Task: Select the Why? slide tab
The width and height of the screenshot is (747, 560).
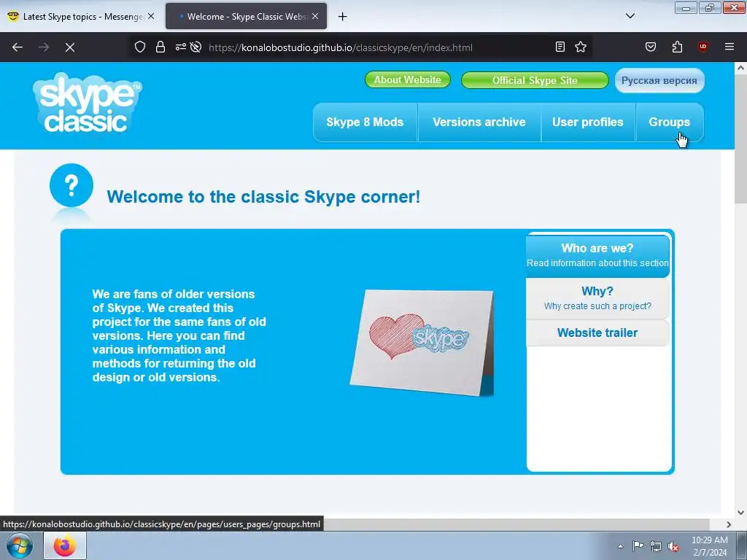Action: coord(597,298)
